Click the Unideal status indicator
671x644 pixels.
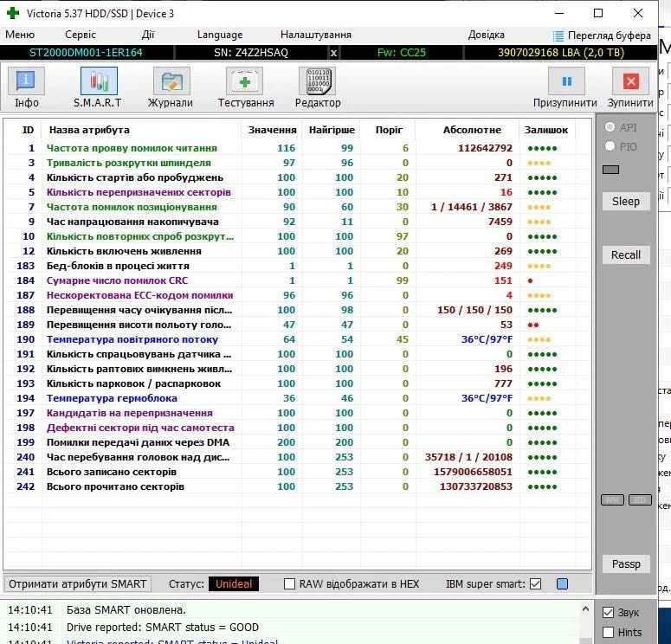click(234, 583)
